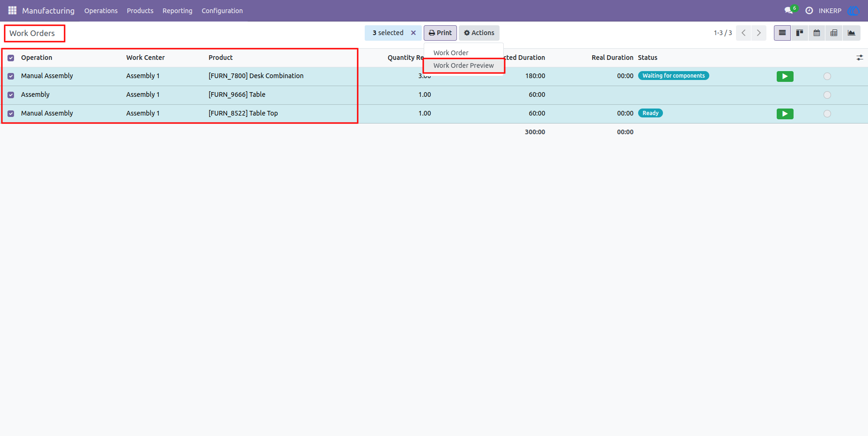Open the [FURN_7800] Desk Combination record
The image size is (868, 436).
tap(256, 76)
